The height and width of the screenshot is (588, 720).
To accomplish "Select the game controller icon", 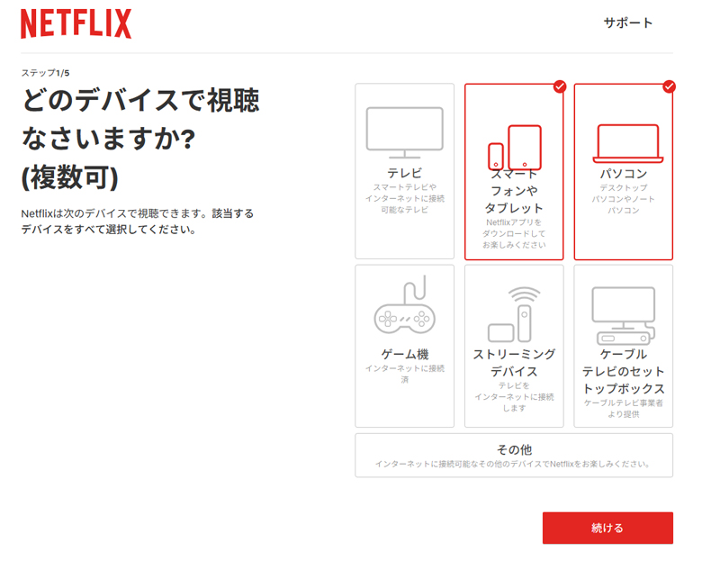I will (404, 309).
